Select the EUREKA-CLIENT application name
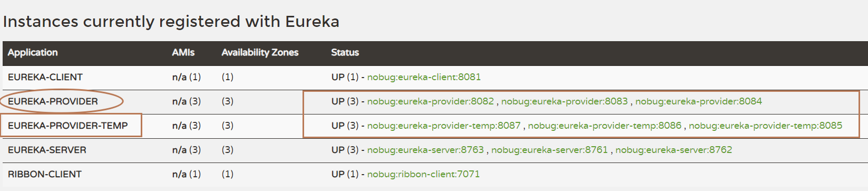Image resolution: width=868 pixels, height=191 pixels. [45, 77]
